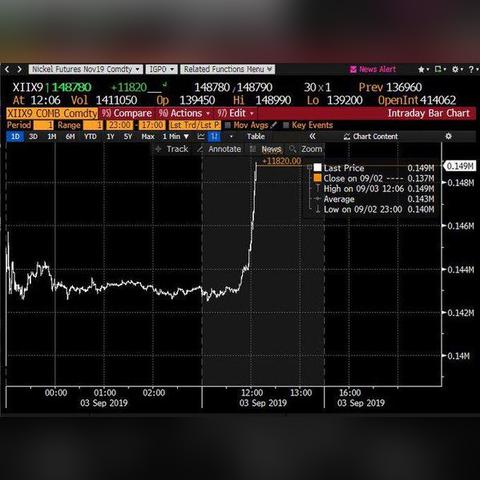The height and width of the screenshot is (480, 480).
Task: Click the orange Close on 09/02 swatch
Action: [x=317, y=178]
